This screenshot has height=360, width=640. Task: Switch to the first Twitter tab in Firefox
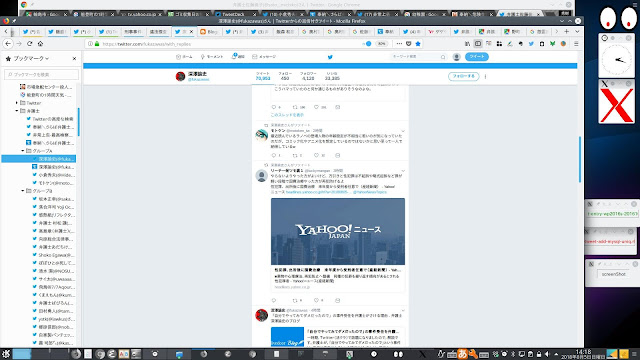coord(33,31)
